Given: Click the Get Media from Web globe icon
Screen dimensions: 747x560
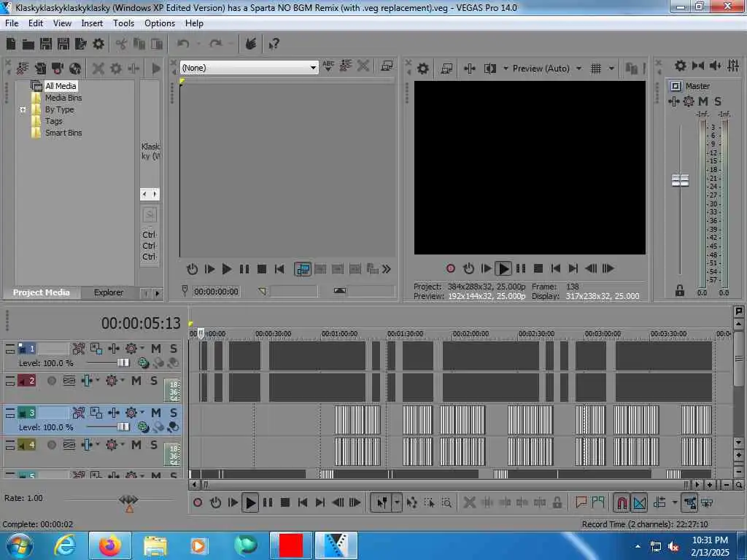Looking at the screenshot, I should pos(75,69).
